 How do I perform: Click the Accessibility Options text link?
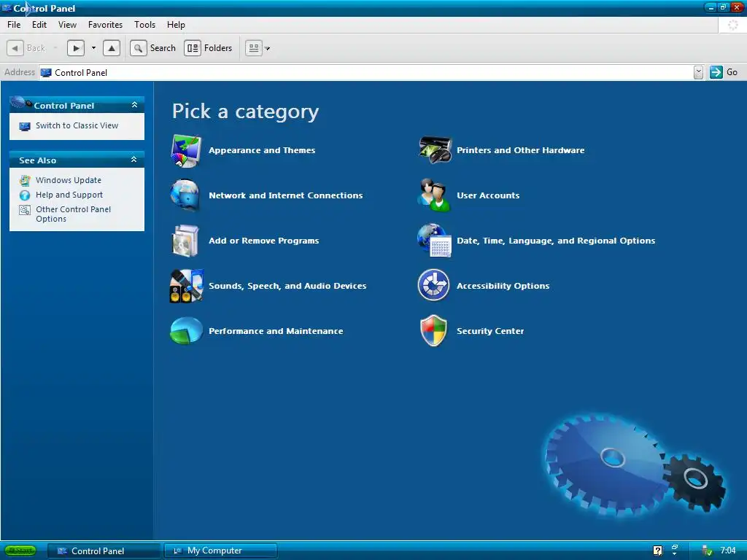tap(503, 286)
